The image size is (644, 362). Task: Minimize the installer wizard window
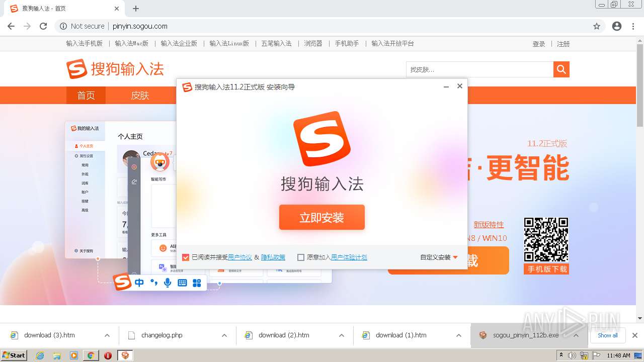[446, 87]
